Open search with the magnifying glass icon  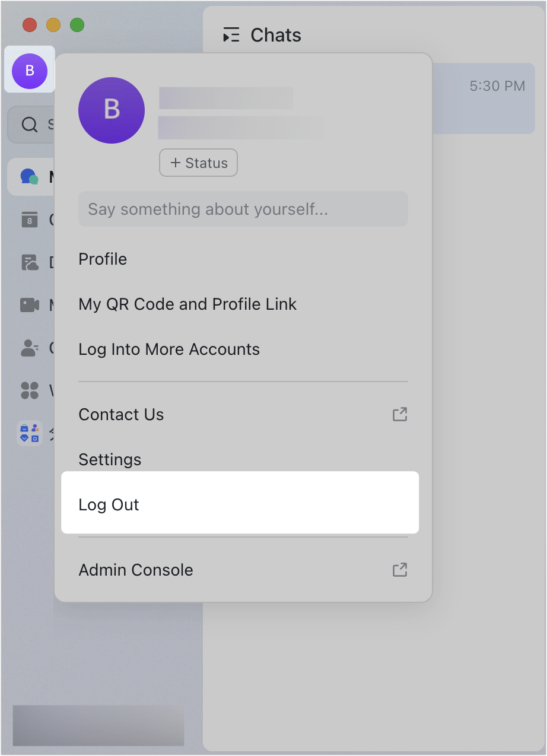tap(29, 124)
